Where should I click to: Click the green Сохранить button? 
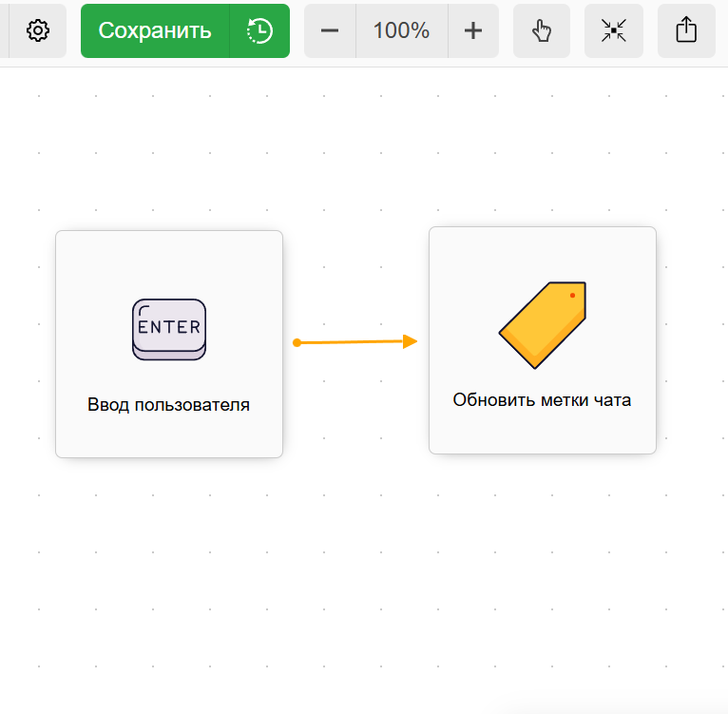point(155,31)
